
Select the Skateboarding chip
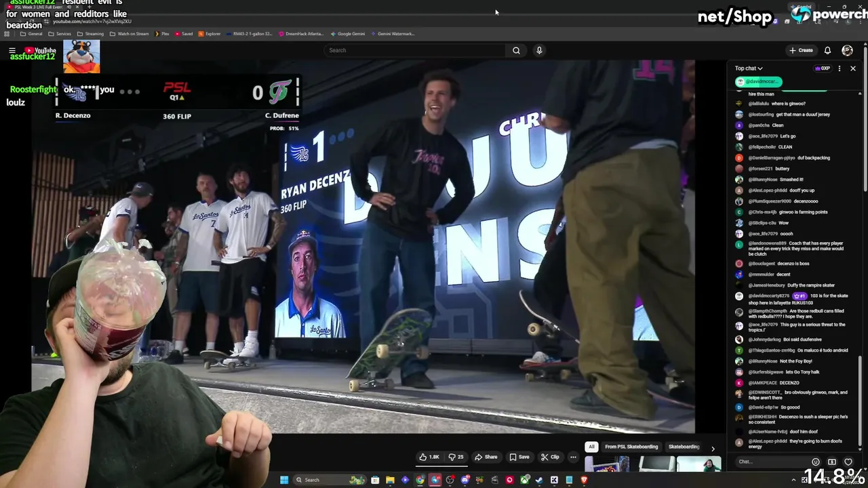684,447
